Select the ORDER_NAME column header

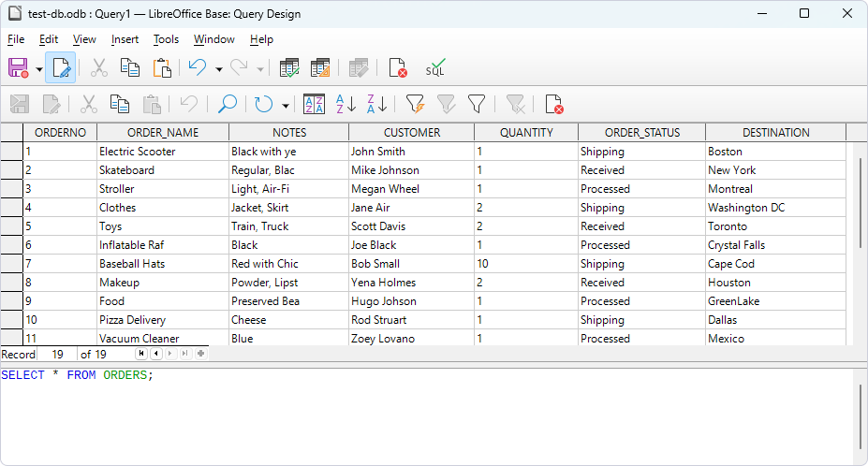[x=163, y=133]
